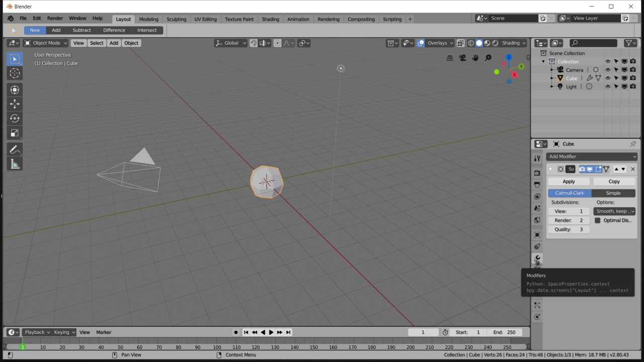The height and width of the screenshot is (362, 644).
Task: Copy the Subdivision modifier
Action: (614, 182)
